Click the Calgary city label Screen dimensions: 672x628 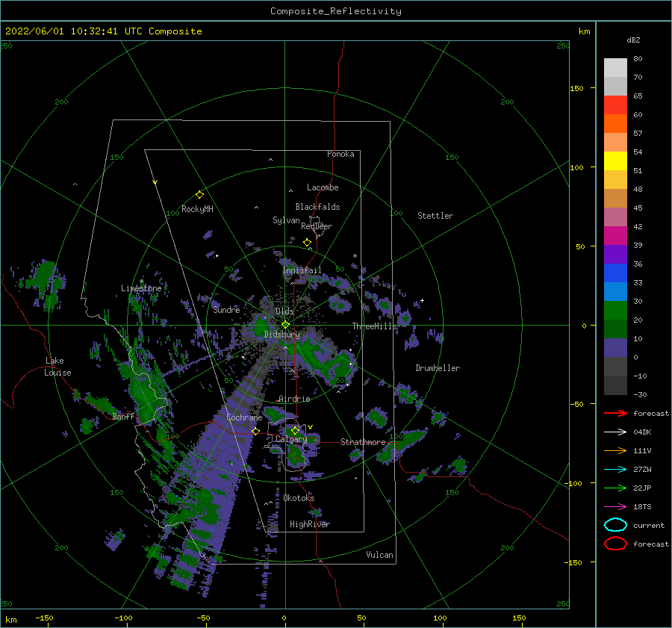(291, 439)
